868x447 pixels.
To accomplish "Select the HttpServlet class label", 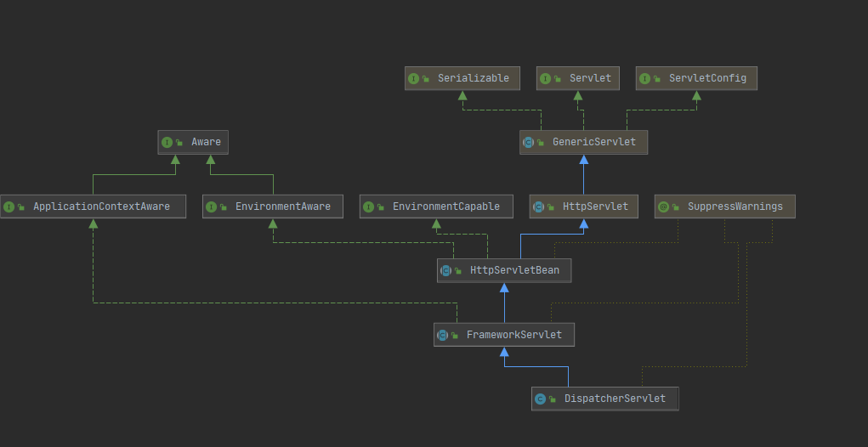I will pyautogui.click(x=595, y=207).
